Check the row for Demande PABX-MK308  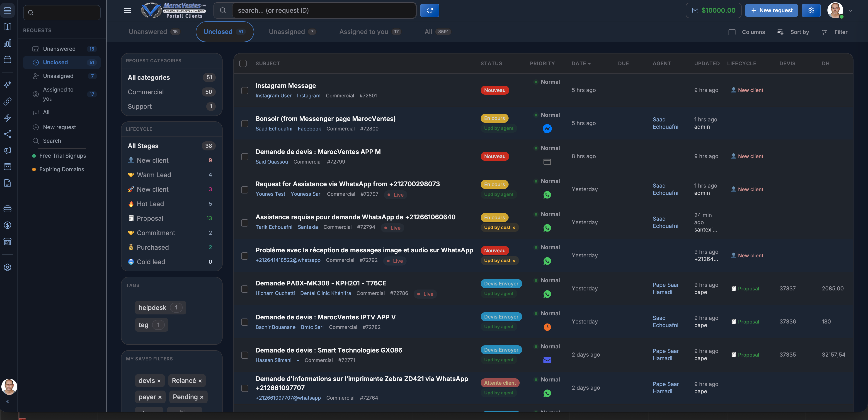(x=245, y=289)
